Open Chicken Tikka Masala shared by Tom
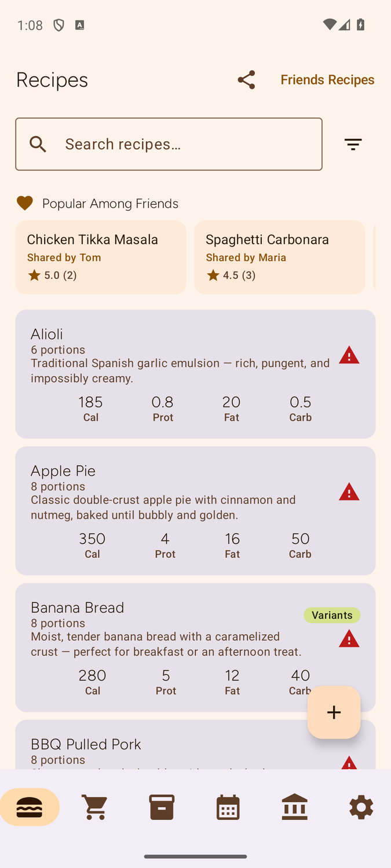Viewport: 391px width, 868px height. point(101,257)
